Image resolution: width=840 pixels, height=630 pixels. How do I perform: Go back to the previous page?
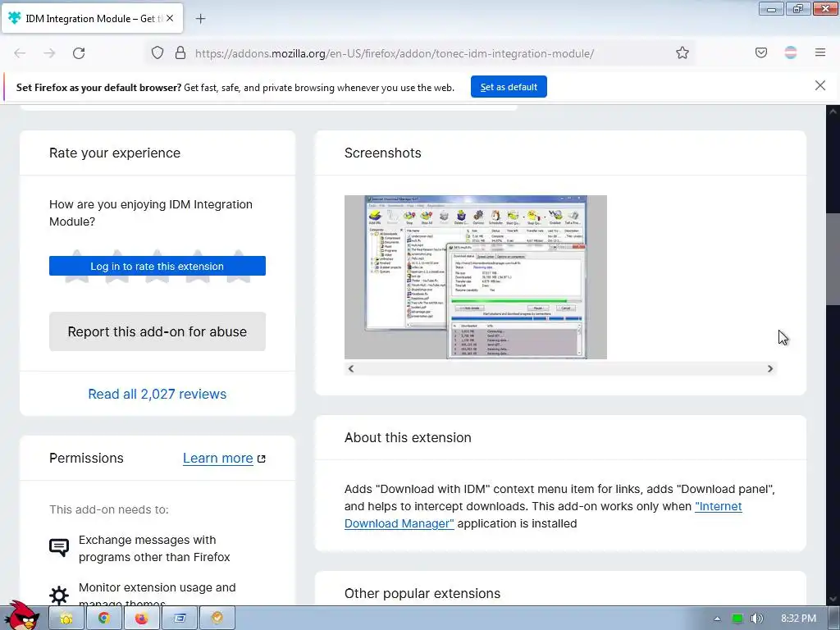pyautogui.click(x=20, y=53)
